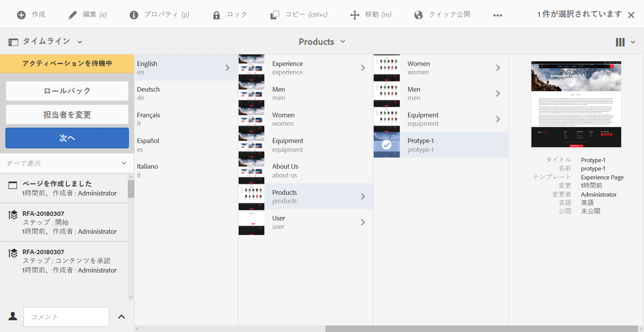Screen dimensions: 644x332
Task: Click the horizontal scrollbar thumb
Action: [481, 329]
